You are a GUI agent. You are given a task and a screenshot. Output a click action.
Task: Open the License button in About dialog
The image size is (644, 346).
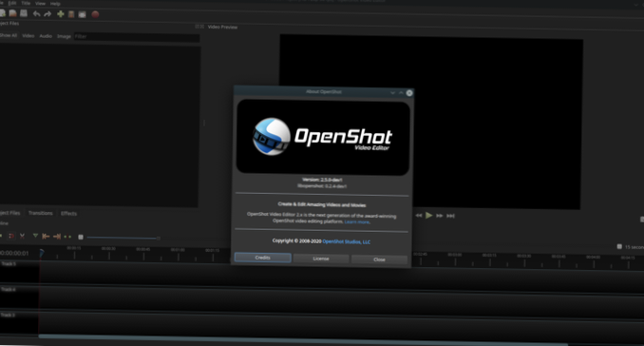tap(321, 259)
